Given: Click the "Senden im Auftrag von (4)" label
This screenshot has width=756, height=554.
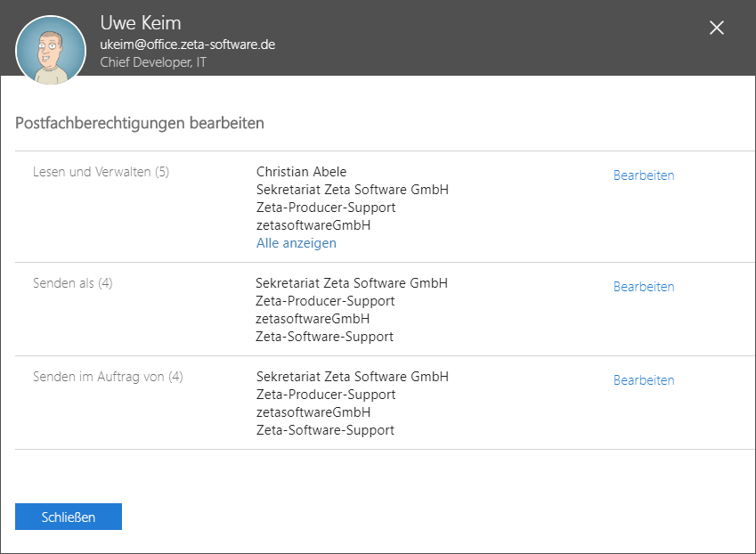Looking at the screenshot, I should point(108,377).
